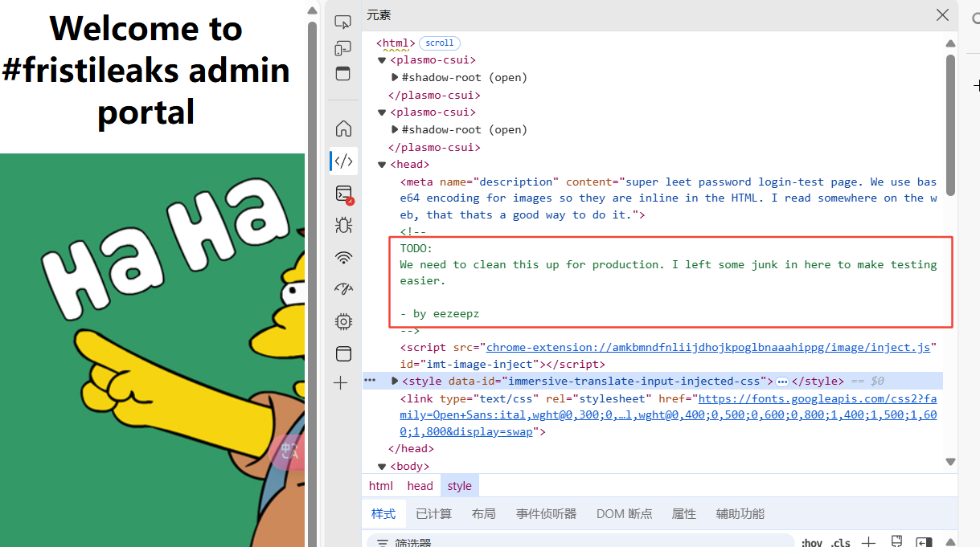The width and height of the screenshot is (980, 547).
Task: Open the Performance gauge tool
Action: tap(343, 289)
